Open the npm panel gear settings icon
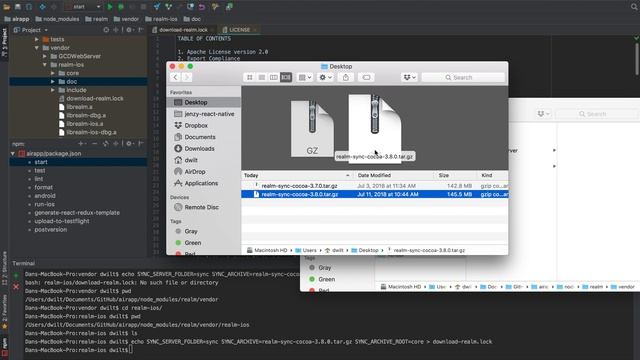640x360 pixels. [129, 144]
